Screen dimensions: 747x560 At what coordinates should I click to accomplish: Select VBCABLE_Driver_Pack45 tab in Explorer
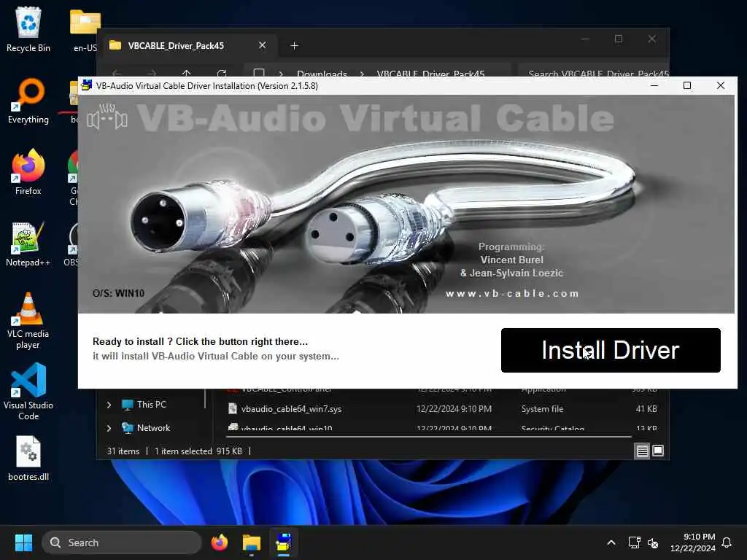[176, 46]
